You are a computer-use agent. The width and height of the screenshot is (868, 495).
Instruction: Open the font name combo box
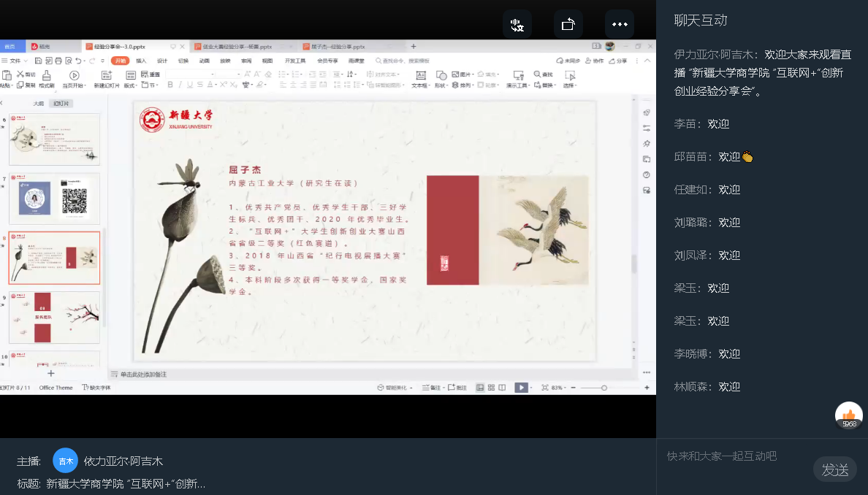tap(191, 74)
